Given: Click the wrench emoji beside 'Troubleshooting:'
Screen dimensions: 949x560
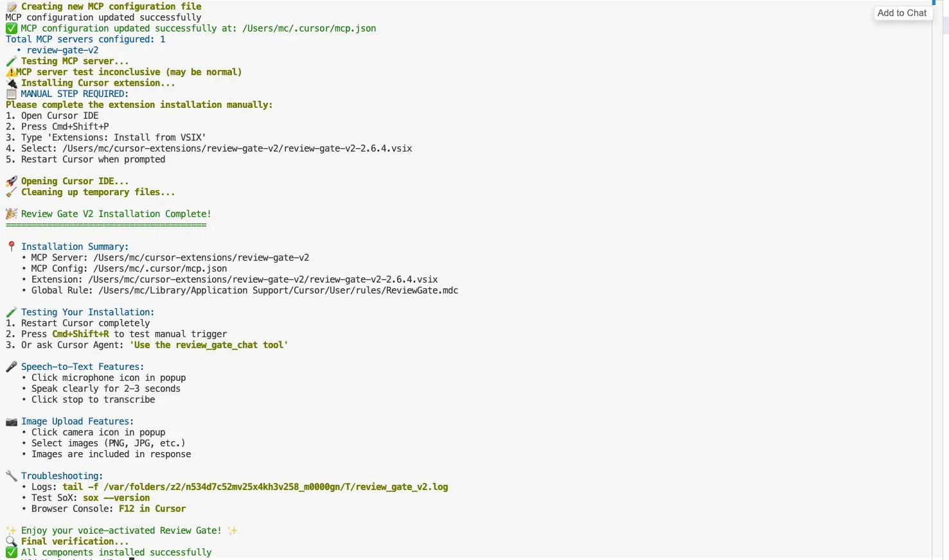Looking at the screenshot, I should coord(12,476).
